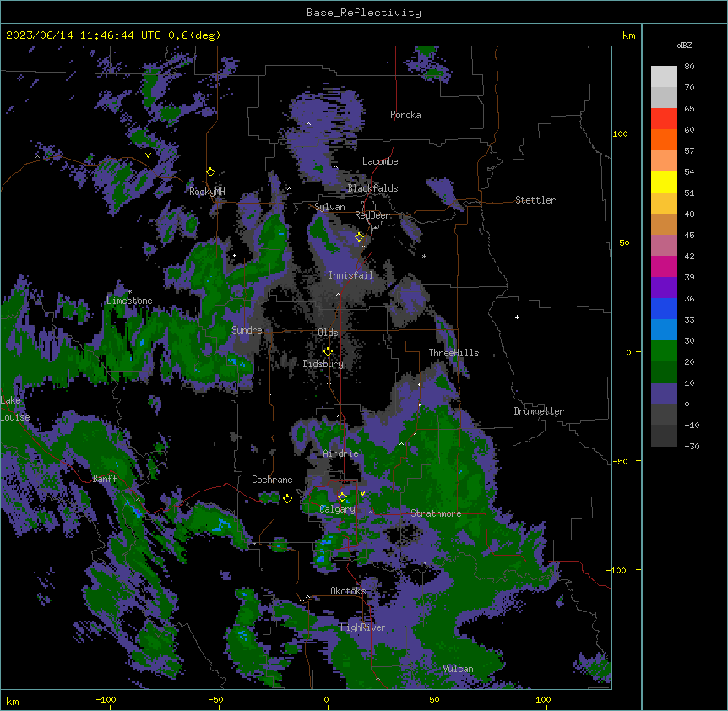Screen dimensions: 728x711
Task: Click the Innisfail city label
Action: point(350,275)
